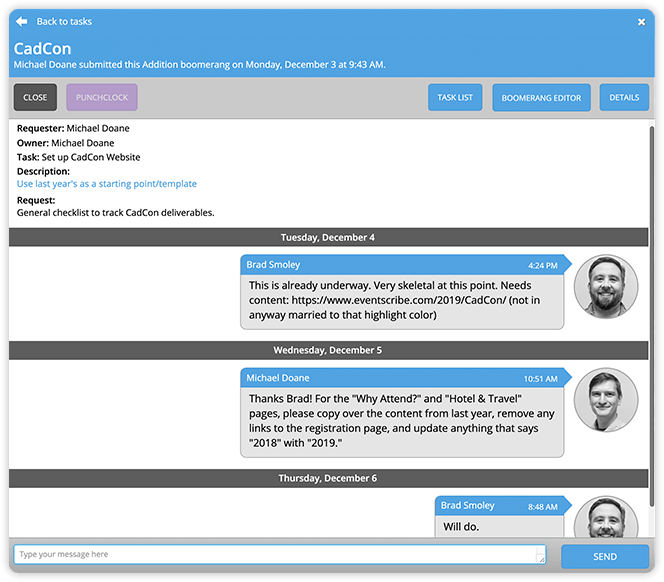Click in the Type your message here field
Image resolution: width=664 pixels, height=582 pixels.
point(280,554)
